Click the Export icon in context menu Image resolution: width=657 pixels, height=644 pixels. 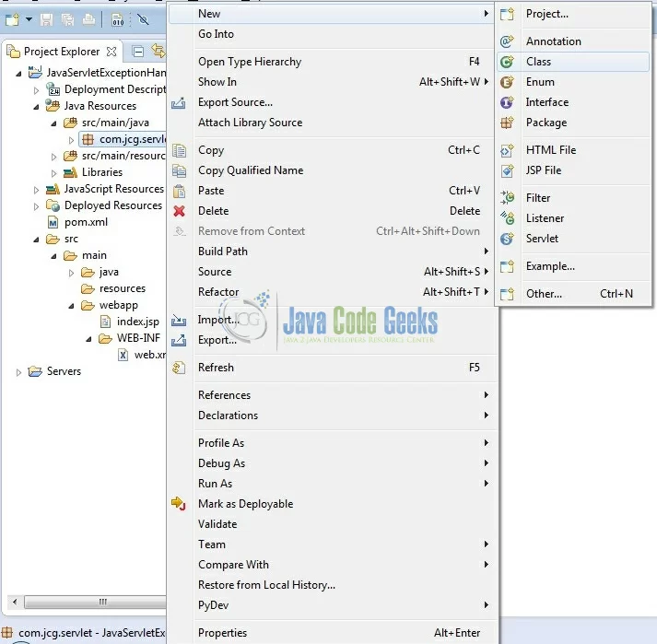pyautogui.click(x=179, y=340)
